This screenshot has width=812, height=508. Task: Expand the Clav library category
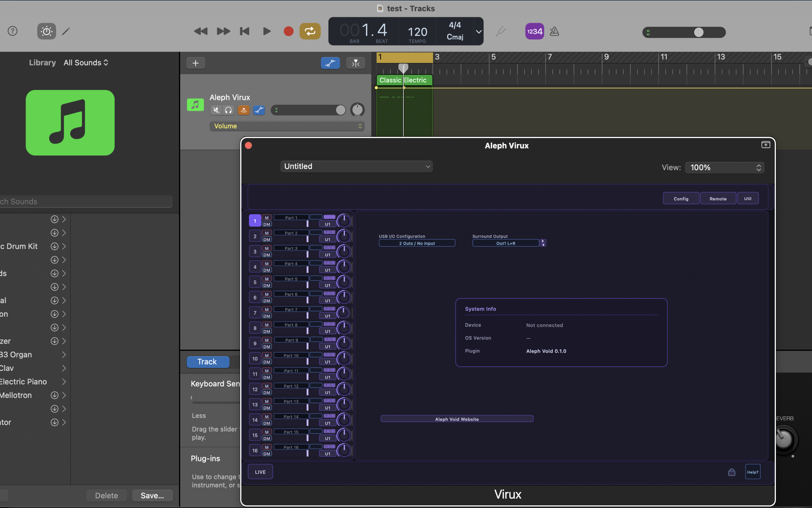pyautogui.click(x=64, y=368)
